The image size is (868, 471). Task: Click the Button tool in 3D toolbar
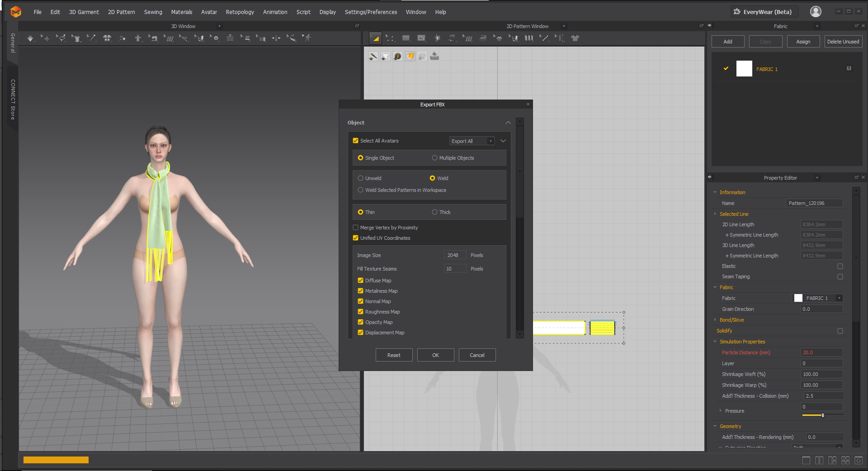(x=214, y=38)
